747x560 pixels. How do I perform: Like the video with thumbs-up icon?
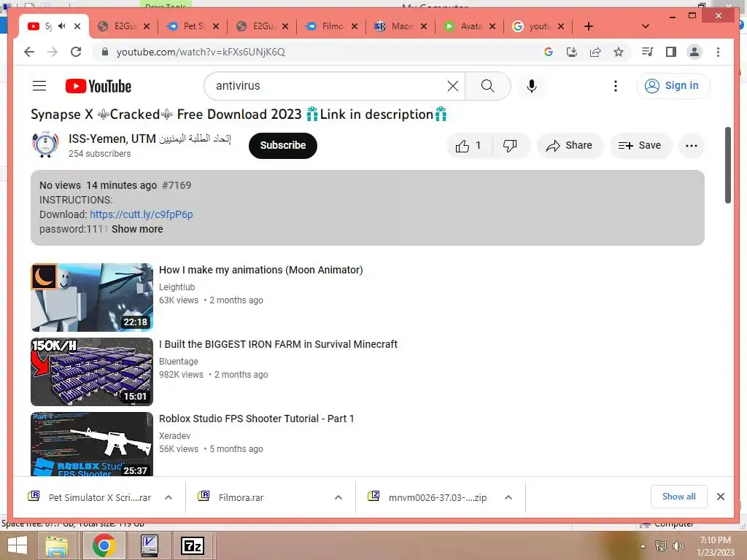(x=469, y=146)
